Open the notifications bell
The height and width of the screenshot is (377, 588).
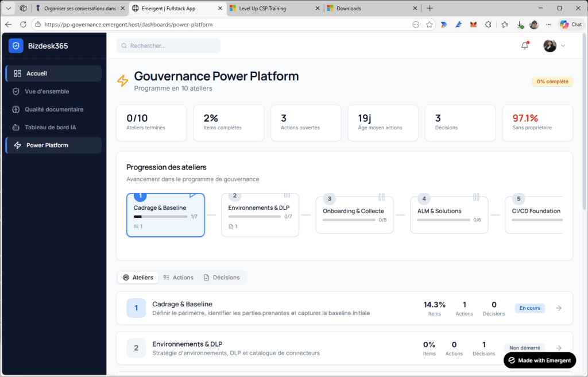(x=524, y=46)
